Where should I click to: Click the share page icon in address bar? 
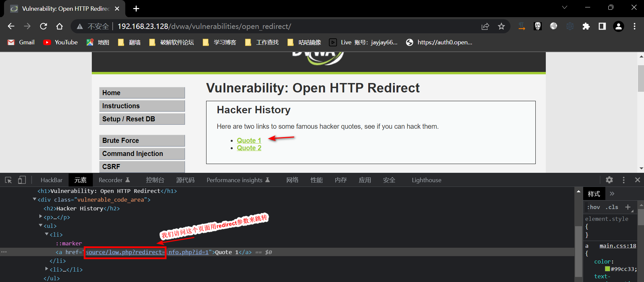pyautogui.click(x=485, y=27)
